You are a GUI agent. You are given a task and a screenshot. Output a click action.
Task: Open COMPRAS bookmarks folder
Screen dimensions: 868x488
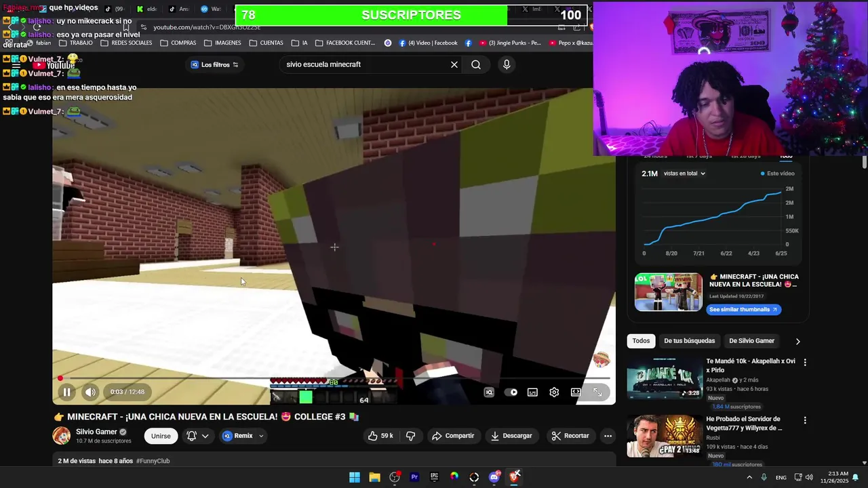178,43
